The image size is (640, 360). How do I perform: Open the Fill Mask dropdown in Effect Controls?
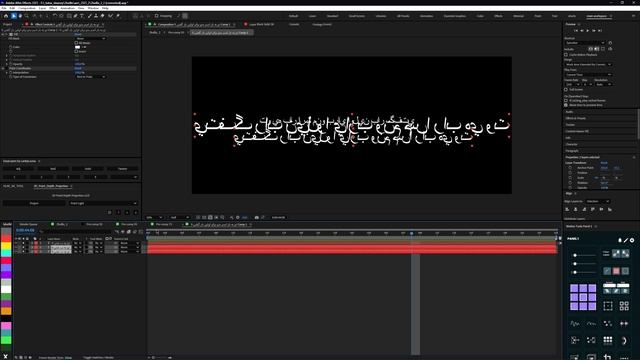(91, 38)
